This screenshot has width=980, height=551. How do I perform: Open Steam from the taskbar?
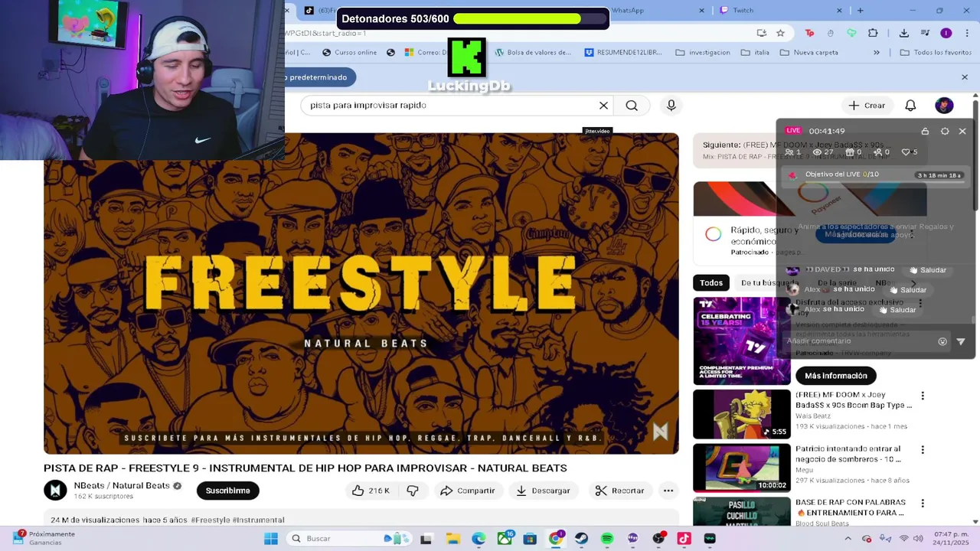coord(581,539)
